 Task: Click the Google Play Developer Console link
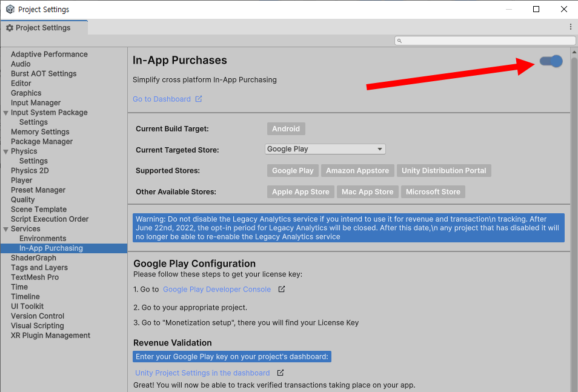(217, 290)
